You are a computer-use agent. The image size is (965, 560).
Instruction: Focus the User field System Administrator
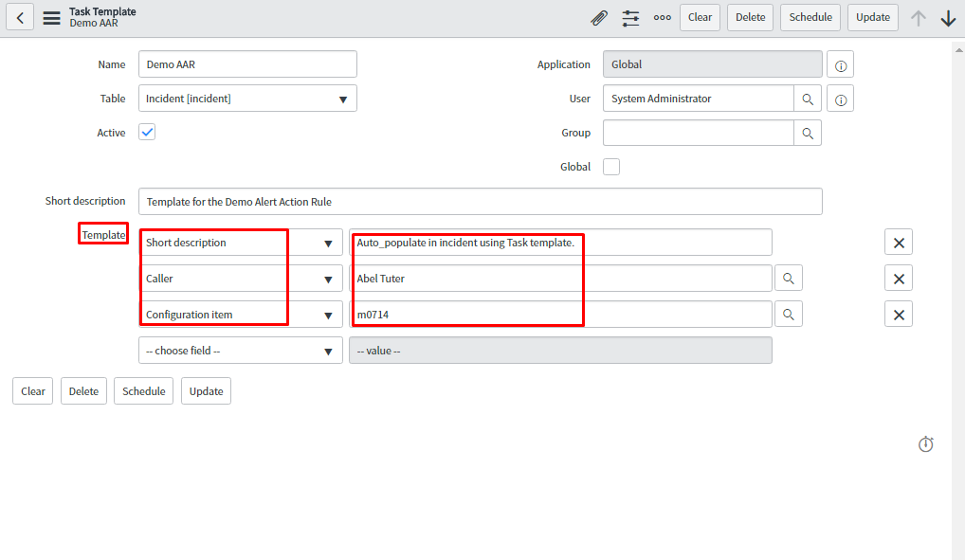698,99
